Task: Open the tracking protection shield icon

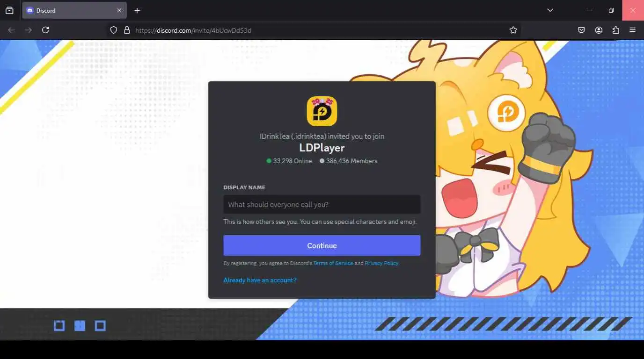Action: (x=113, y=30)
